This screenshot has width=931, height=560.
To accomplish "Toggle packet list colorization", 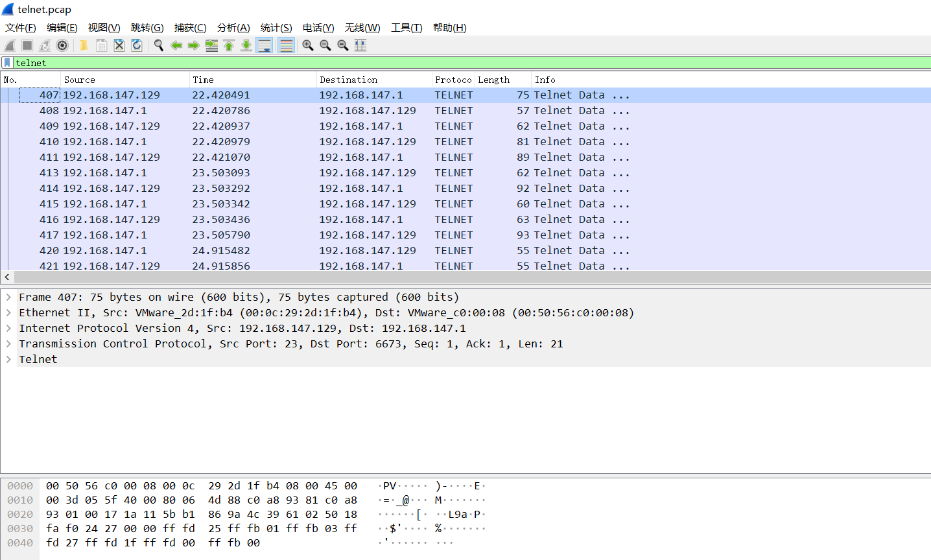I will tap(286, 45).
